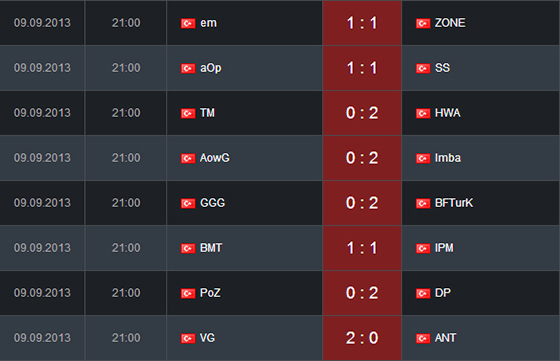Screen dimensions: 560x361
Task: Click the flag icon next to ANT
Action: click(423, 339)
